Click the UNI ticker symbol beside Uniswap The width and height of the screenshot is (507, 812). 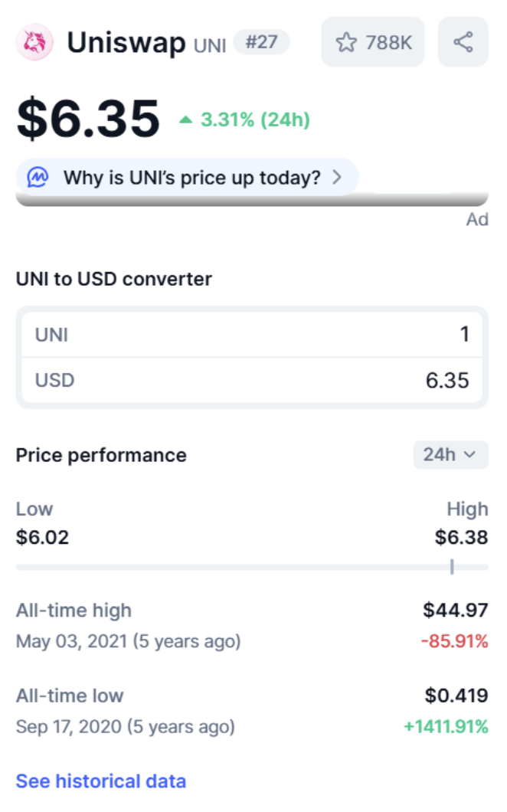tap(209, 45)
